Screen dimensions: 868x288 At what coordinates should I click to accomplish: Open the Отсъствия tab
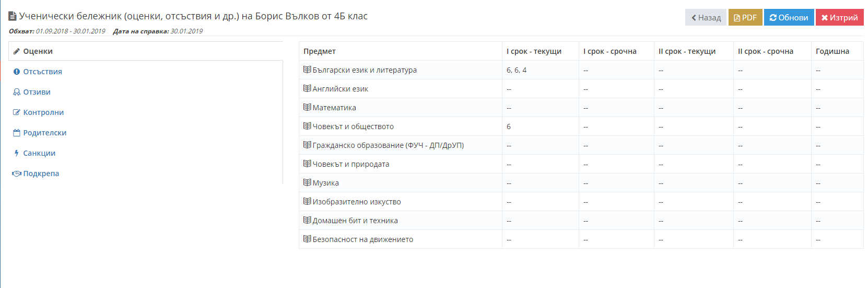[x=42, y=72]
